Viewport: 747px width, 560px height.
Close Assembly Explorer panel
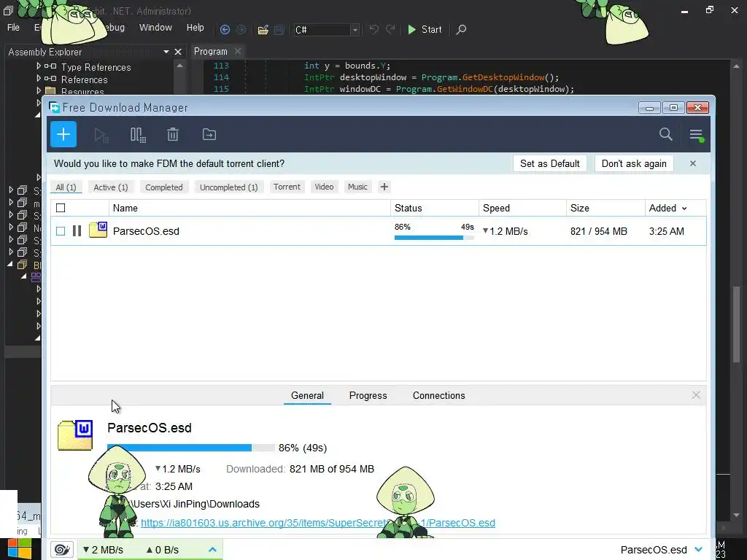pos(178,52)
